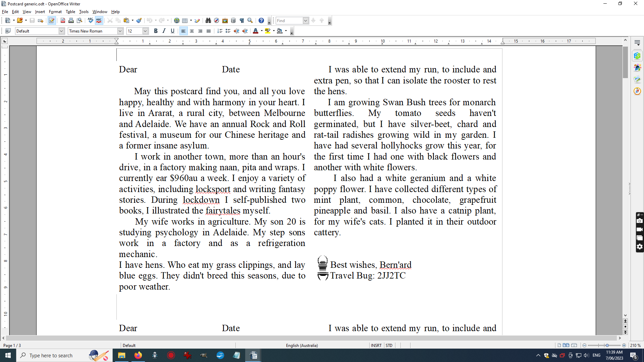Click the Open file folder icon
The image size is (644, 362).
(x=20, y=20)
